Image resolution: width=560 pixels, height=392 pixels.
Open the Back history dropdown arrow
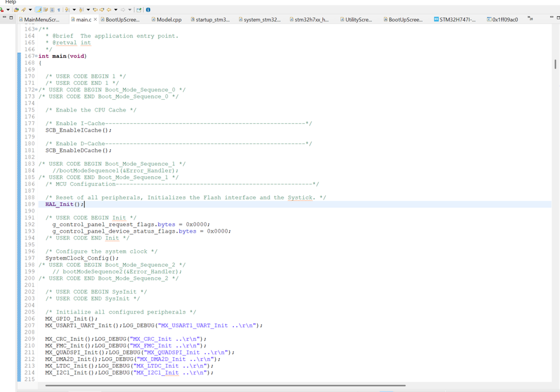115,9
